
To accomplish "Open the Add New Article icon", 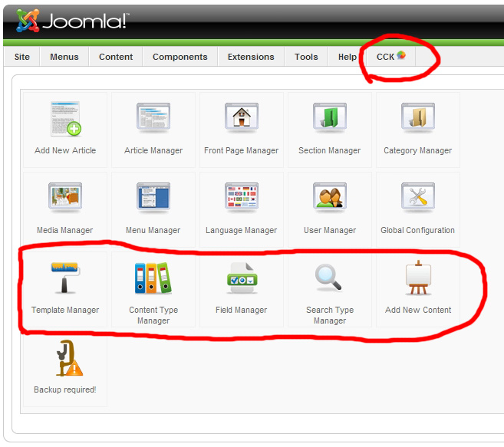I will click(x=65, y=119).
